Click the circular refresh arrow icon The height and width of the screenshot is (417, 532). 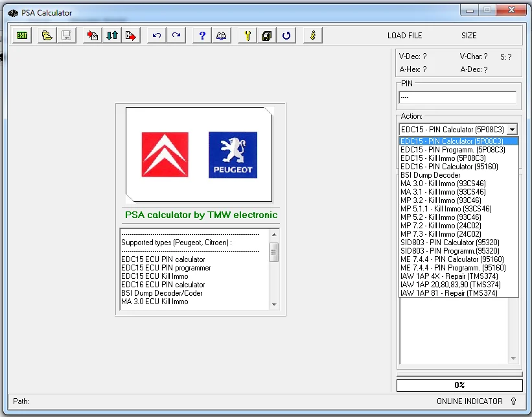(286, 35)
